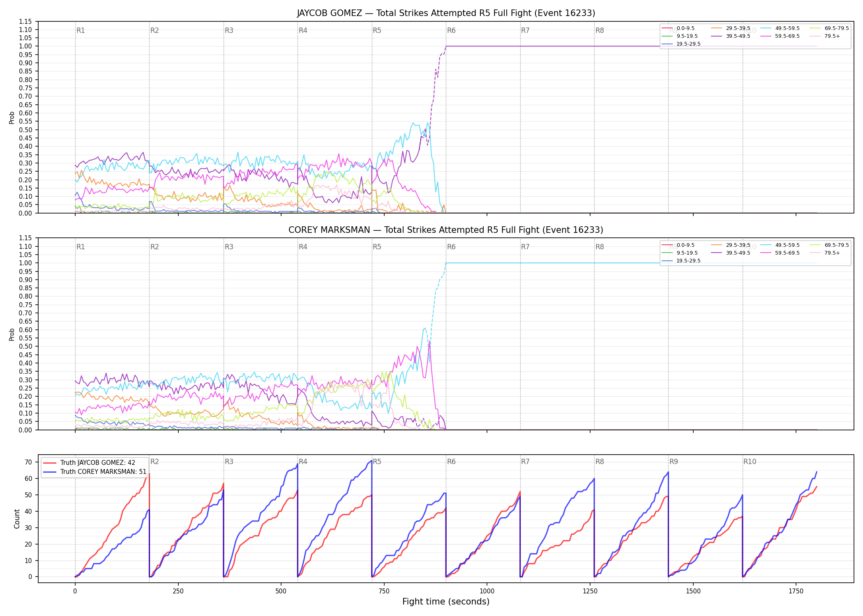The width and height of the screenshot is (863, 616).
Task: Click the x-axis tick label 500
Action: pyautogui.click(x=281, y=591)
